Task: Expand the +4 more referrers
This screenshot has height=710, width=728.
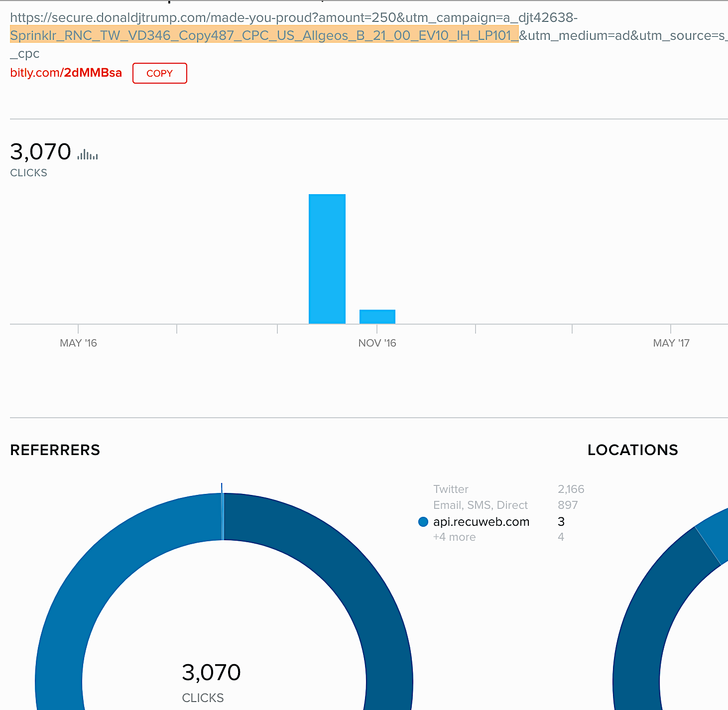Action: point(454,537)
